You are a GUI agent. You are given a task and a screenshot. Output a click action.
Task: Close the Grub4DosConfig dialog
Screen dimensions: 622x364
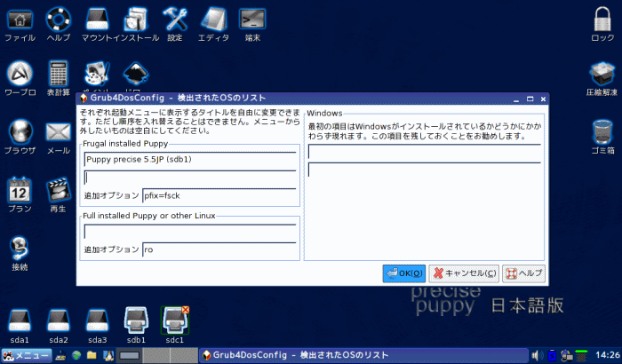tap(543, 99)
